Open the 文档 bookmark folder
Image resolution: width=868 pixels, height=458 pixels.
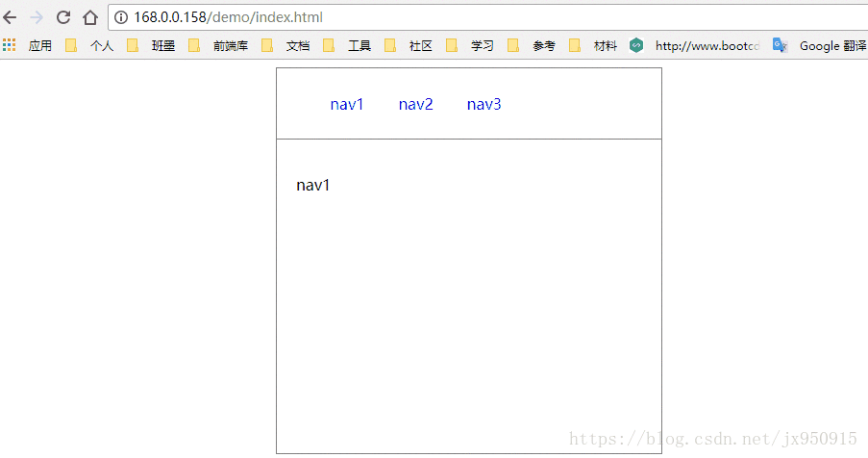point(285,45)
